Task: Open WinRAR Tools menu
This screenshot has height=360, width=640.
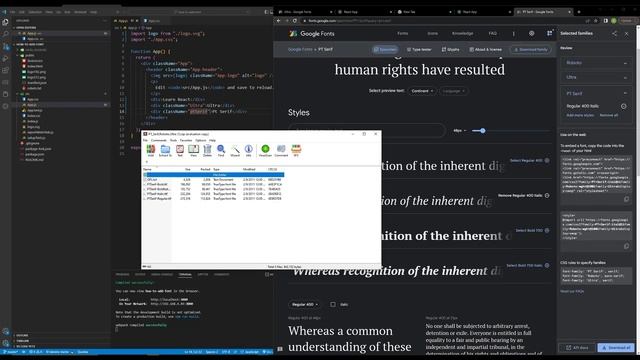Action: pyautogui.click(x=173, y=140)
